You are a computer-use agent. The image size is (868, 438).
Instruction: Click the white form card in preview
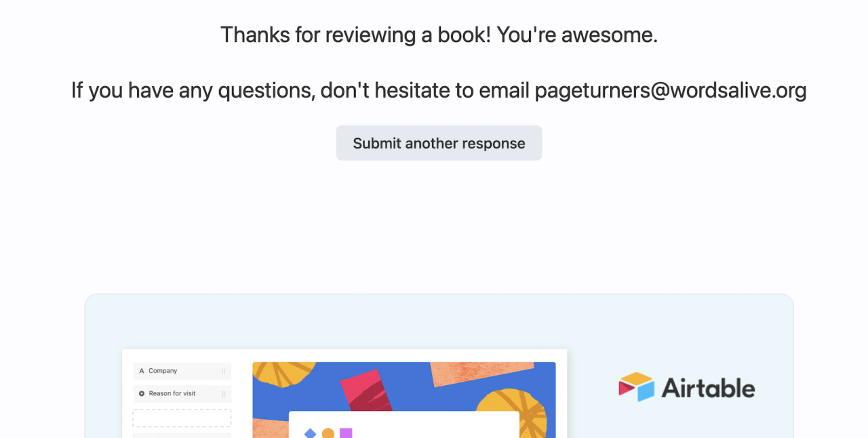click(403, 424)
